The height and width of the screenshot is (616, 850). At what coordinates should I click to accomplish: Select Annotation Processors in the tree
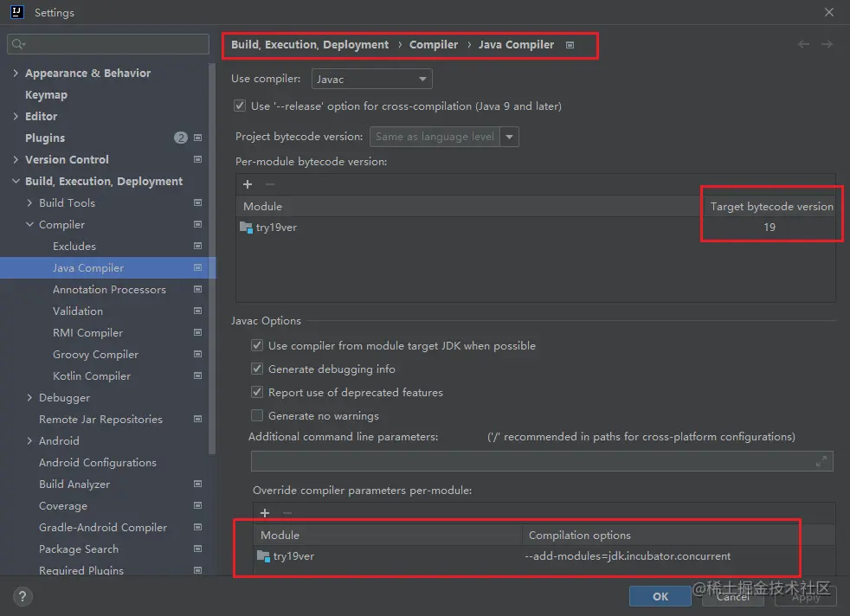click(x=109, y=290)
